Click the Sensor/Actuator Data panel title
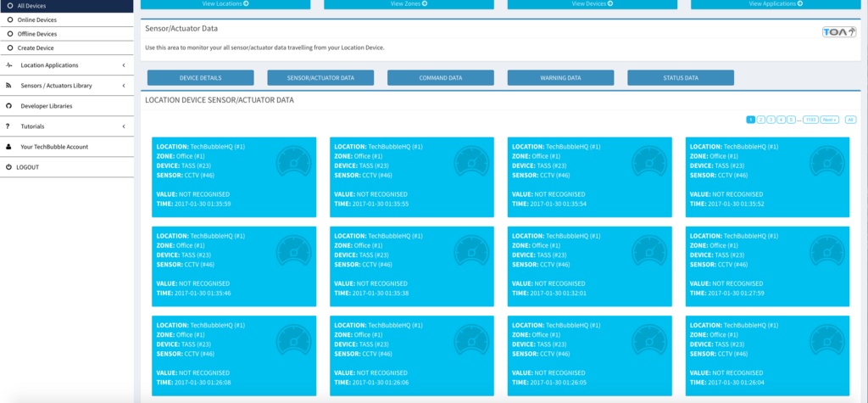Screen dimensions: 868x403 (181, 28)
